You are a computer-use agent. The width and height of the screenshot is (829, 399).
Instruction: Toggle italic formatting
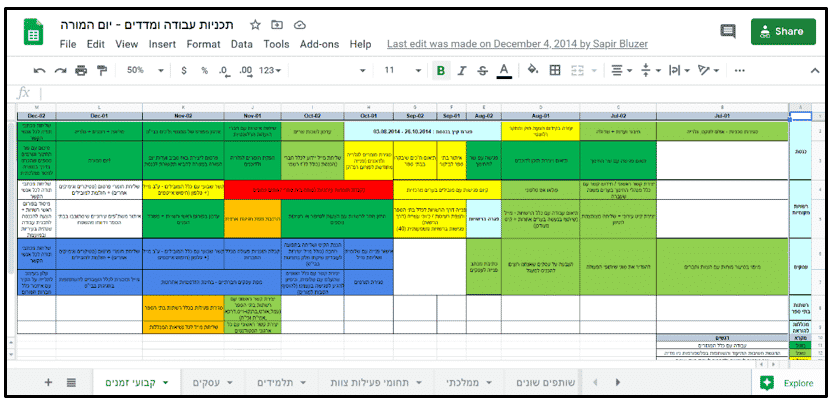coord(462,70)
